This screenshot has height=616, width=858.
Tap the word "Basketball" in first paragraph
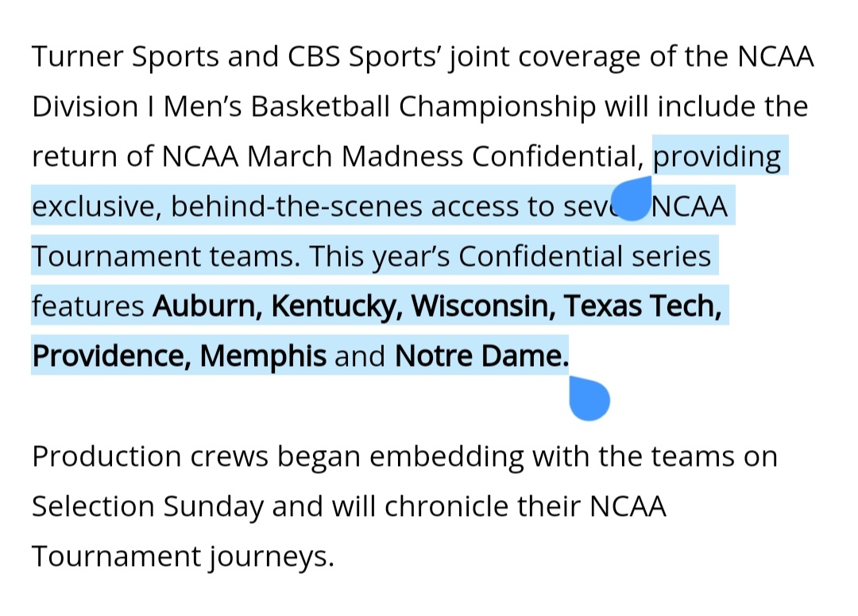click(x=320, y=106)
